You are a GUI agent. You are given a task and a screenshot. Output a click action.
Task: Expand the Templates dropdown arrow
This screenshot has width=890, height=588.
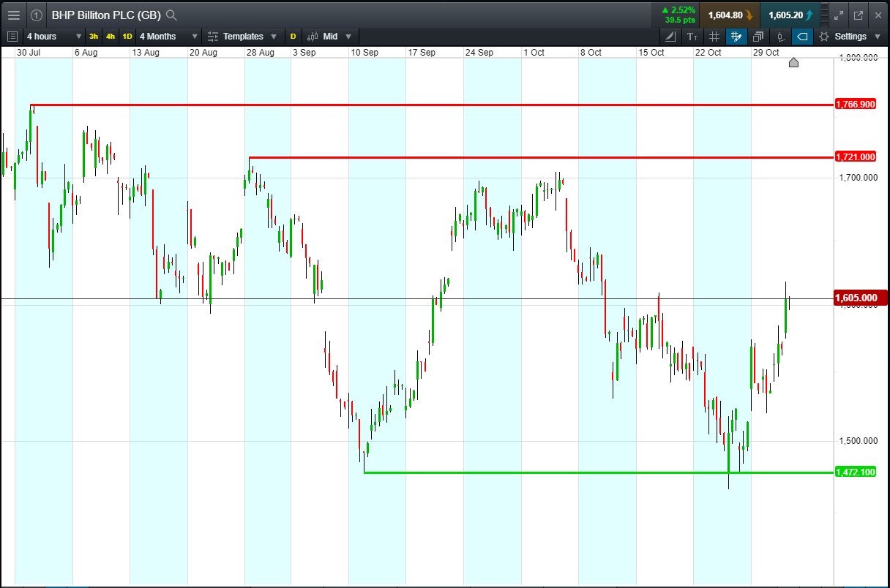[274, 37]
